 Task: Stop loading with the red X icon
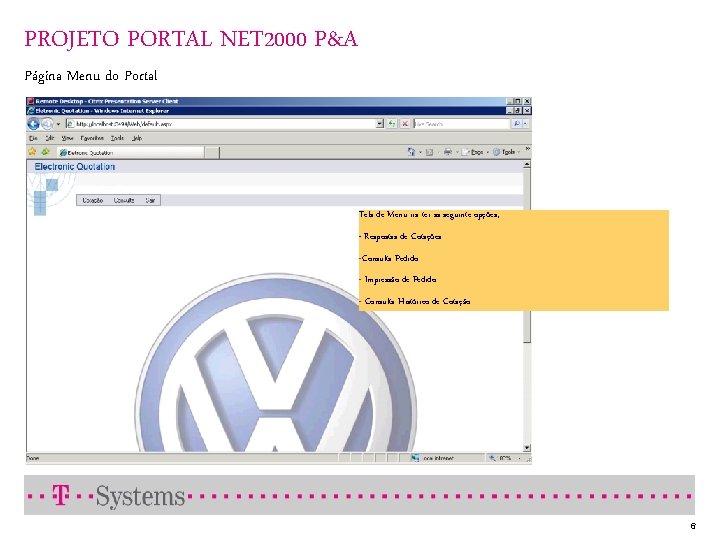(405, 124)
